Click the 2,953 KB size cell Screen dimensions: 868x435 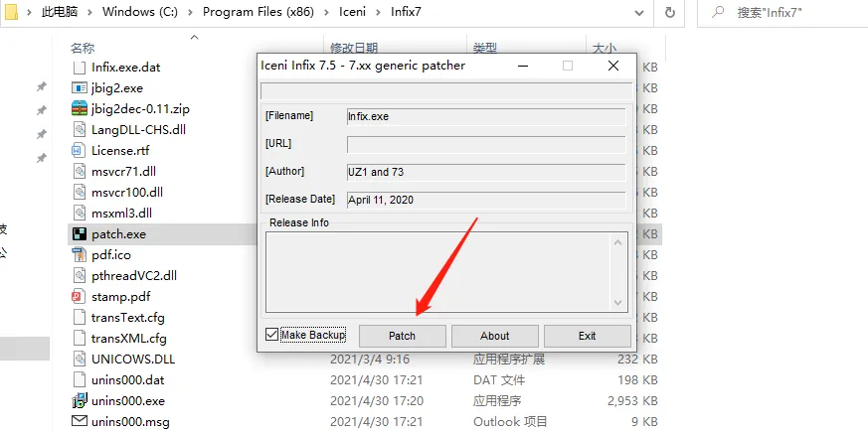tap(632, 401)
